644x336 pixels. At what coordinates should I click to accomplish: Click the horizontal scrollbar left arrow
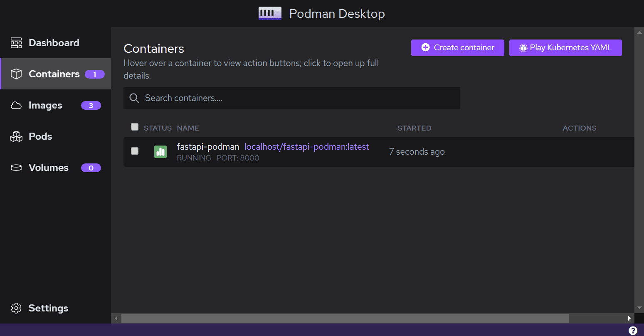tap(116, 318)
